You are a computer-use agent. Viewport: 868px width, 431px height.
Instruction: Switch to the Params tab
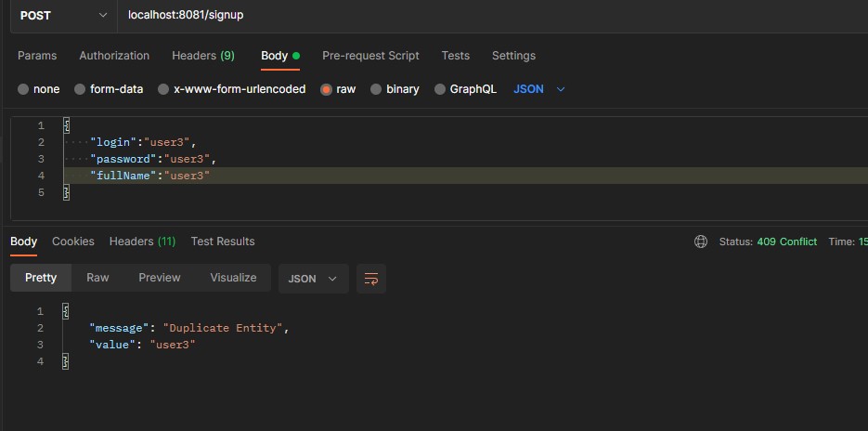[37, 56]
